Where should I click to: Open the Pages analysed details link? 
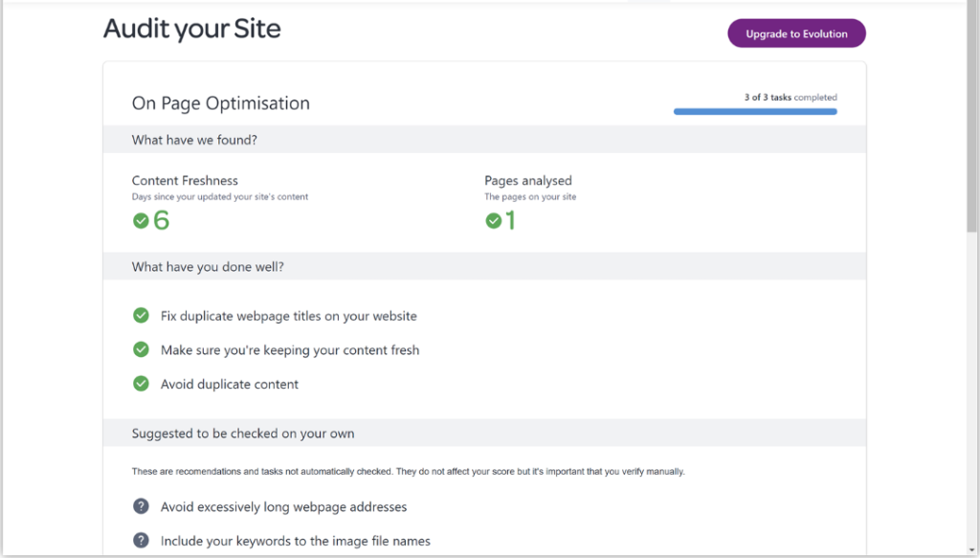pyautogui.click(x=528, y=180)
